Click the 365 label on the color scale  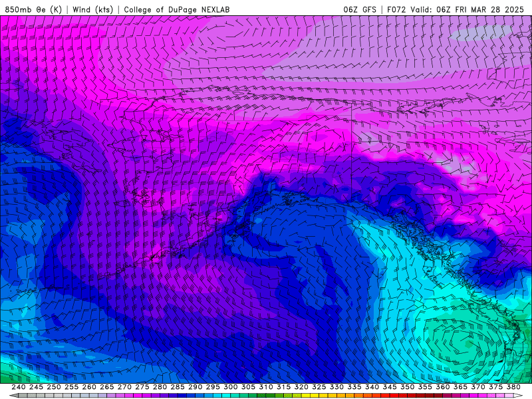[460, 387]
